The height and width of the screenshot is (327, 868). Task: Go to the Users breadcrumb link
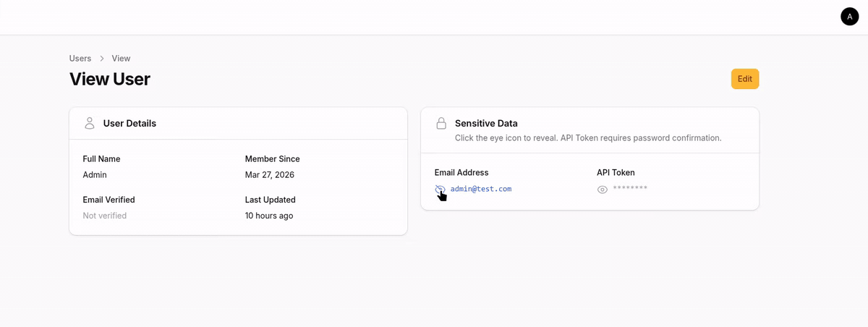(x=80, y=59)
